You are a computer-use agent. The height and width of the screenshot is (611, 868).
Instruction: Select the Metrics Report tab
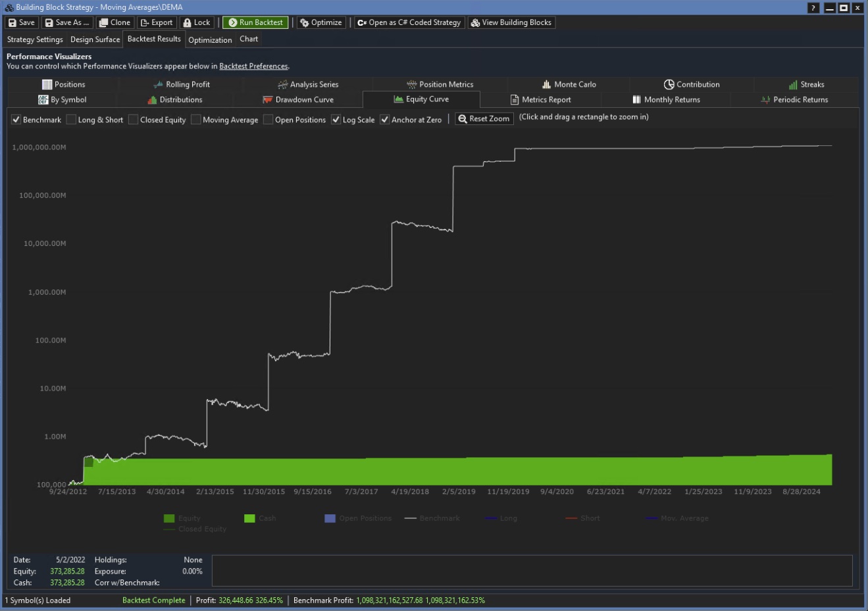click(x=540, y=100)
